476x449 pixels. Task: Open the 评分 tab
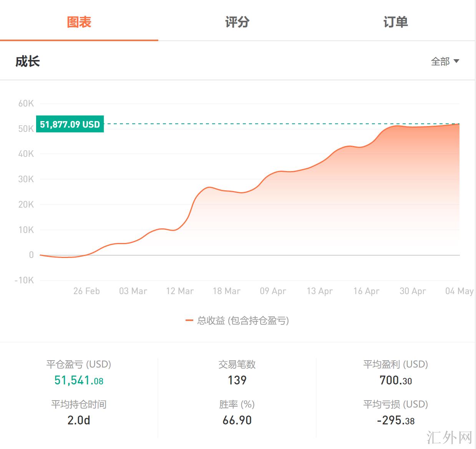click(x=237, y=22)
